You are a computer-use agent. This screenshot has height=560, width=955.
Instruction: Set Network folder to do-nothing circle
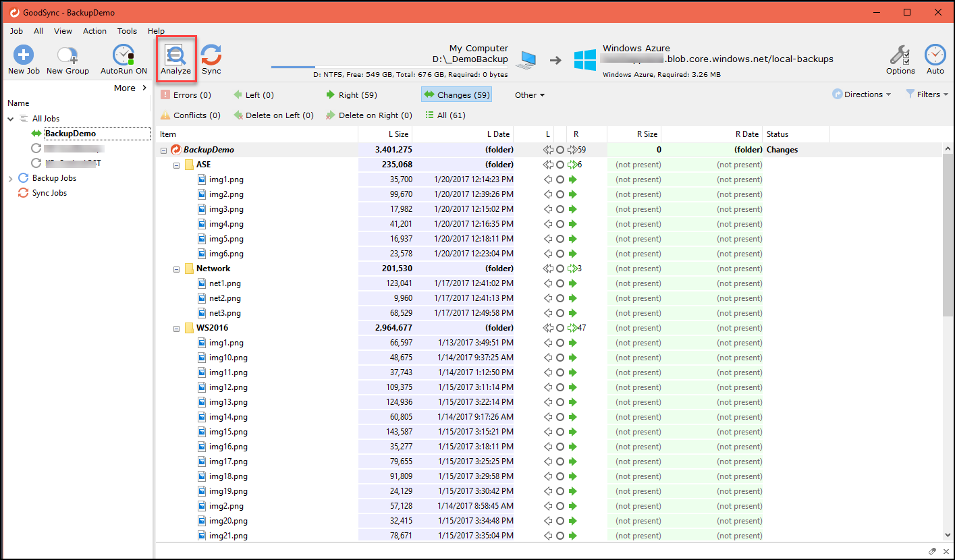(560, 269)
